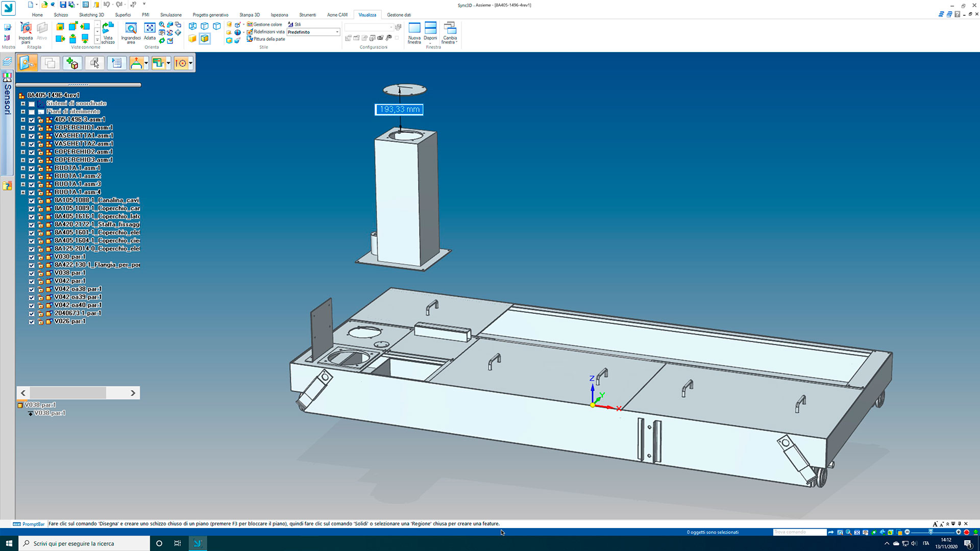
Task: Select the Nuova finestra icon
Action: pyautogui.click(x=414, y=33)
